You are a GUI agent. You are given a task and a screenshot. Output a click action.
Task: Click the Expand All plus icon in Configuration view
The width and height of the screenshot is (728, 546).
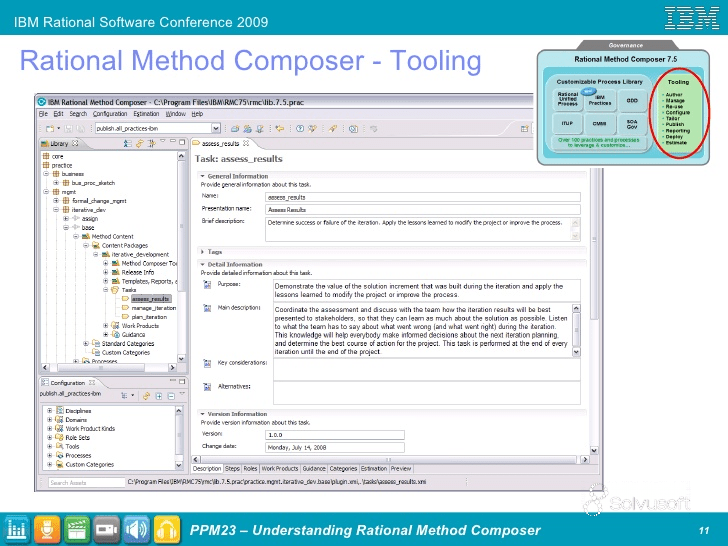click(159, 396)
